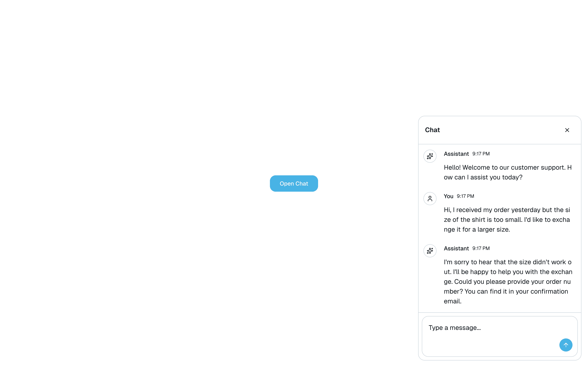Click the order number request message

(508, 282)
